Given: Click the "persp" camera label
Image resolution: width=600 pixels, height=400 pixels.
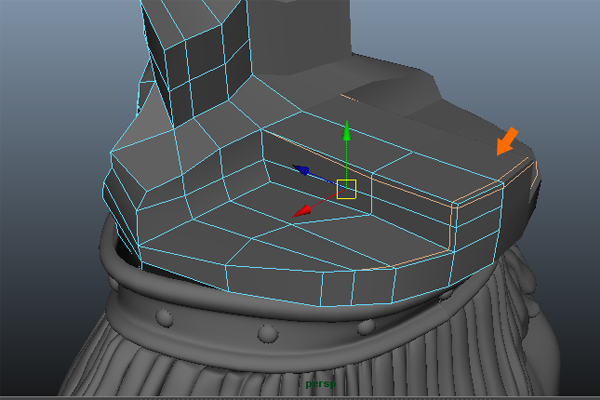Looking at the screenshot, I should coord(321,384).
